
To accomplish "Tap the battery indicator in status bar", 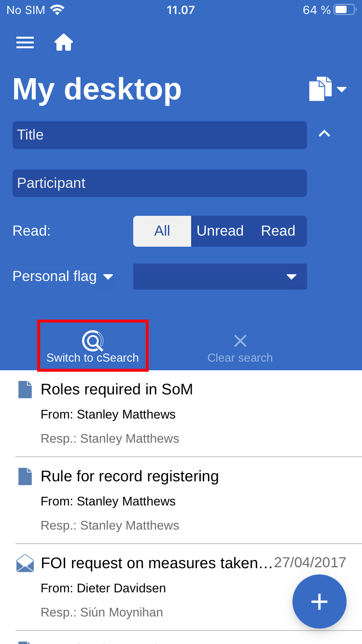I will [x=344, y=10].
